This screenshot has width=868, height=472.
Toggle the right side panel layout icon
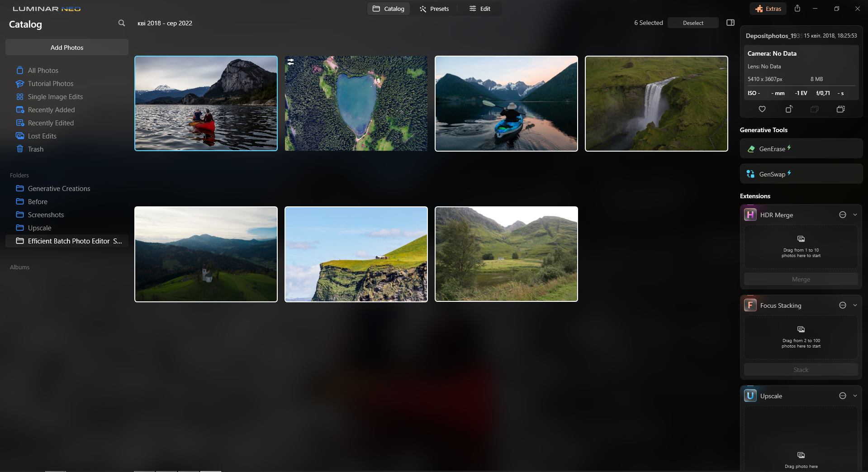click(730, 23)
